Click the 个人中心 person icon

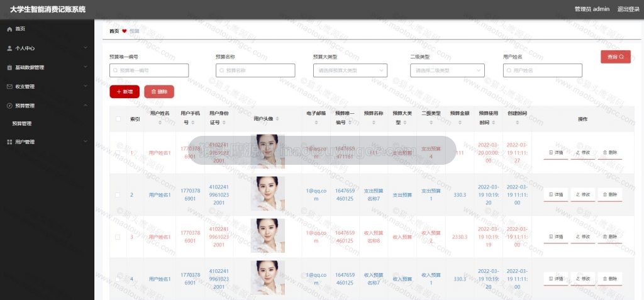pos(10,48)
